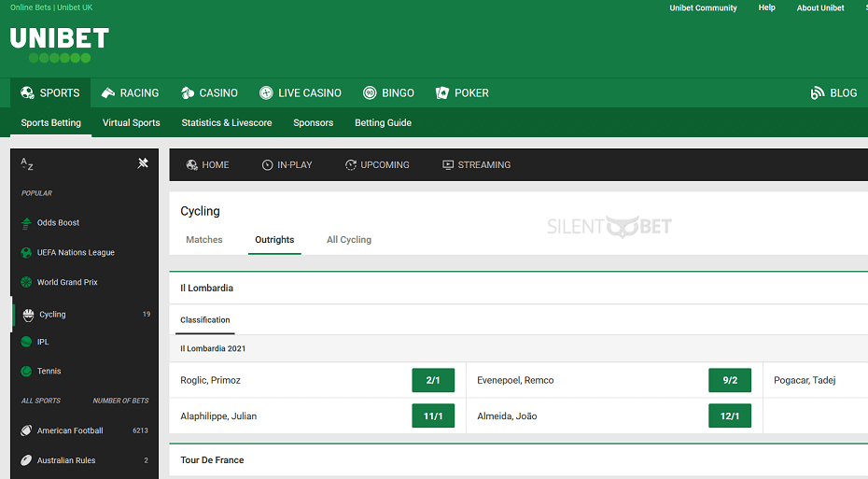Click the IPL cricket icon
This screenshot has height=479, width=868.
[x=26, y=342]
